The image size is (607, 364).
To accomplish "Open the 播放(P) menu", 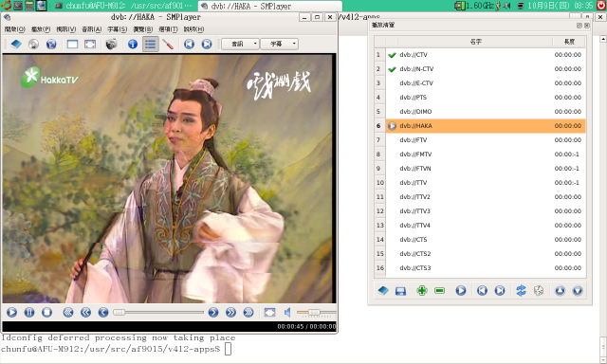I will pyautogui.click(x=40, y=29).
